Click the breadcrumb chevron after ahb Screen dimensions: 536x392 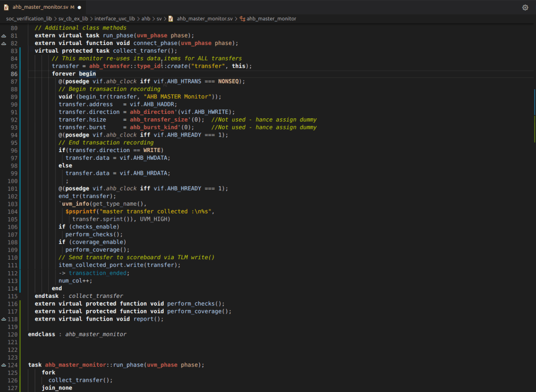[153, 18]
